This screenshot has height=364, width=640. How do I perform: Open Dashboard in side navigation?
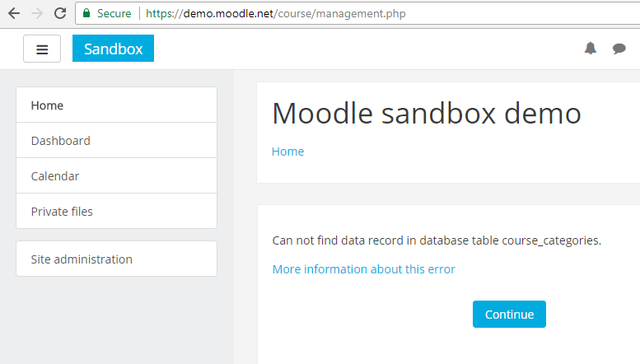coord(116,140)
